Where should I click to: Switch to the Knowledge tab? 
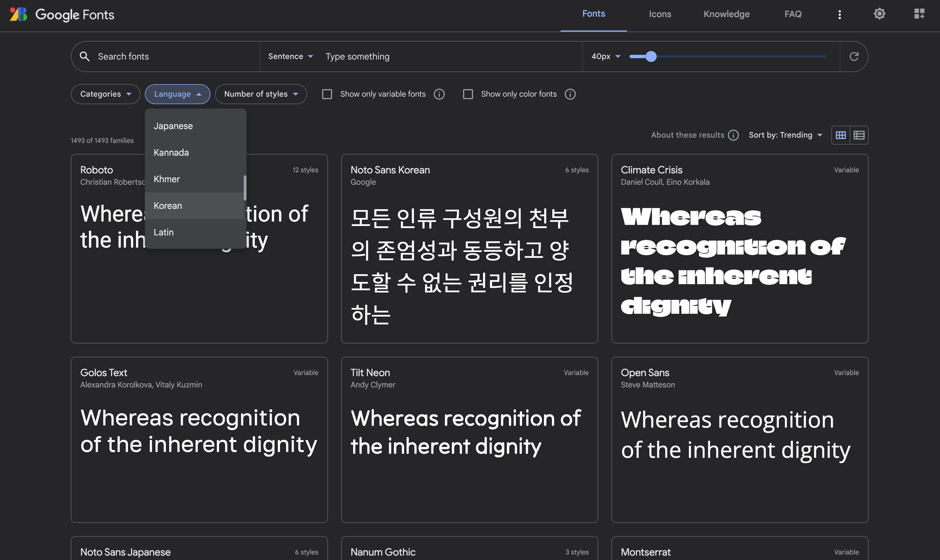click(726, 14)
